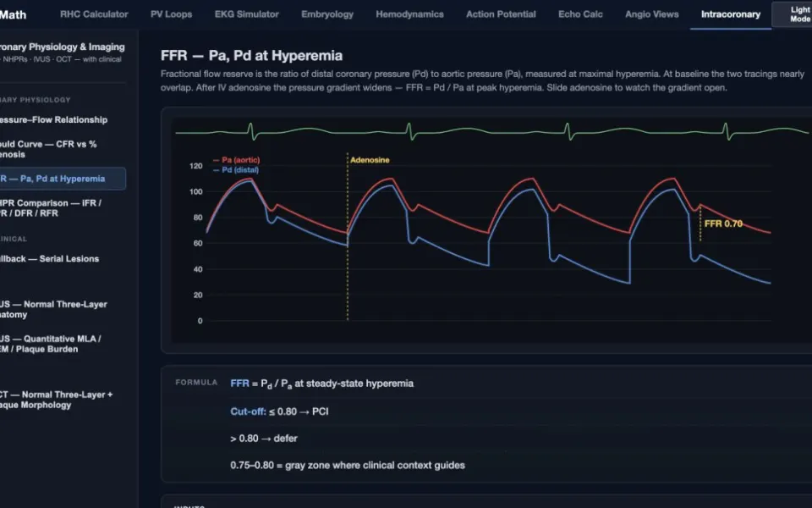This screenshot has width=812, height=508.
Task: Click the Pd (distal) legend entry
Action: pyautogui.click(x=236, y=170)
